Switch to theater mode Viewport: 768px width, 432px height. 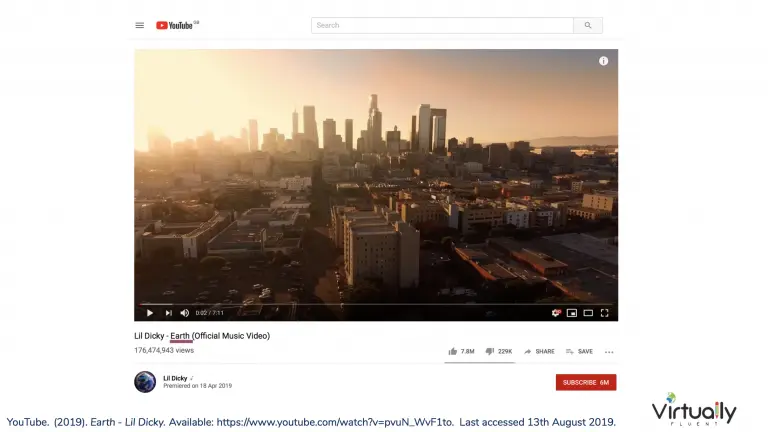pyautogui.click(x=588, y=313)
